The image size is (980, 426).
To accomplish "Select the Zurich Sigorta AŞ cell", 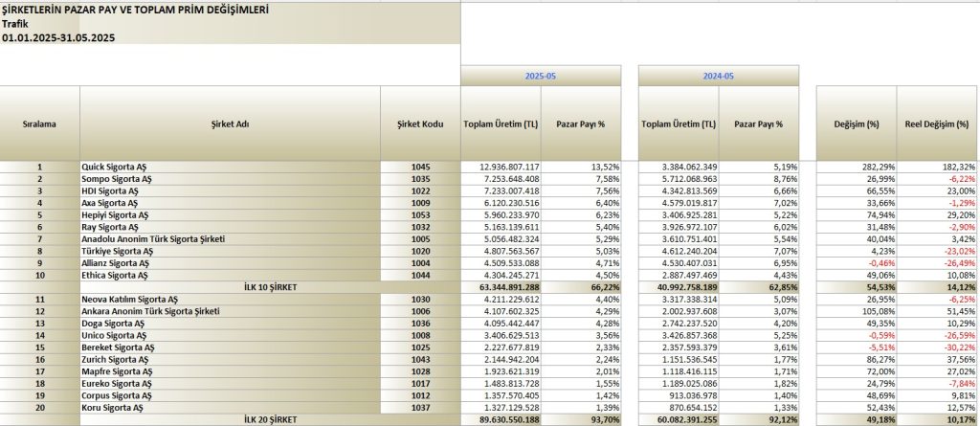I will 230,359.
